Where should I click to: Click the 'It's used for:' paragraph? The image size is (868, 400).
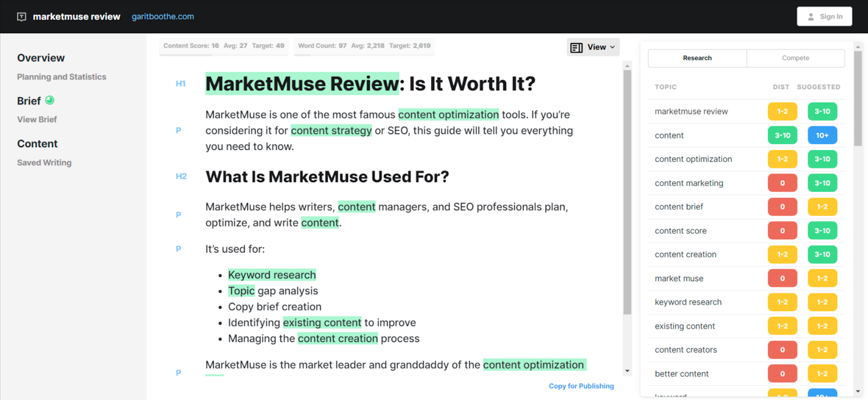tap(235, 249)
